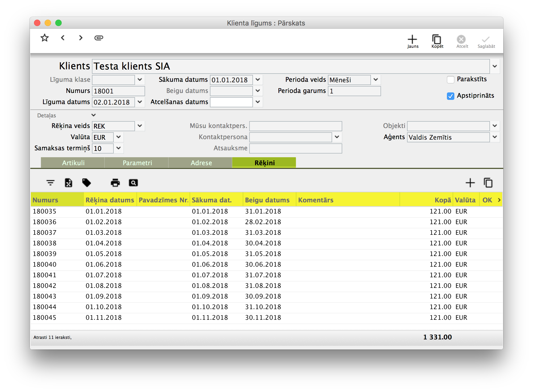Image resolution: width=533 pixels, height=392 pixels.
Task: Export table with the spreadsheet icon
Action: [69, 183]
